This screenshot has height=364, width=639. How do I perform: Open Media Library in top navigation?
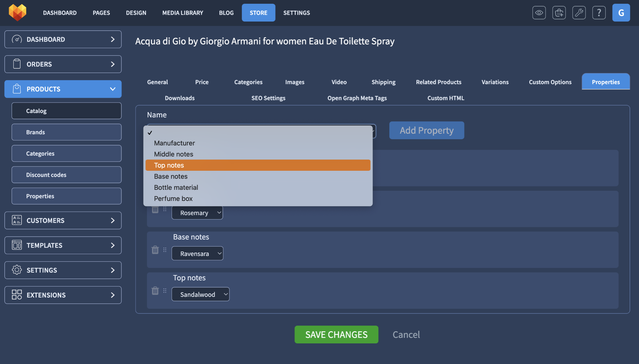point(183,13)
